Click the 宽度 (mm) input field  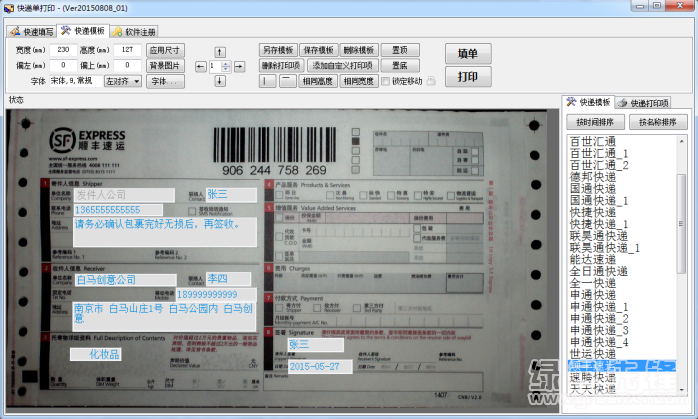[63, 50]
